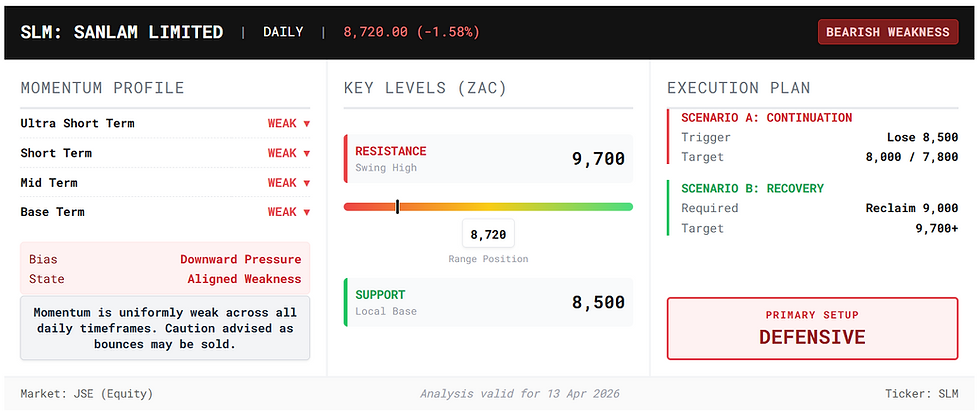This screenshot has width=980, height=411.
Task: Click the Short Term down-triangle indicator
Action: 306,154
